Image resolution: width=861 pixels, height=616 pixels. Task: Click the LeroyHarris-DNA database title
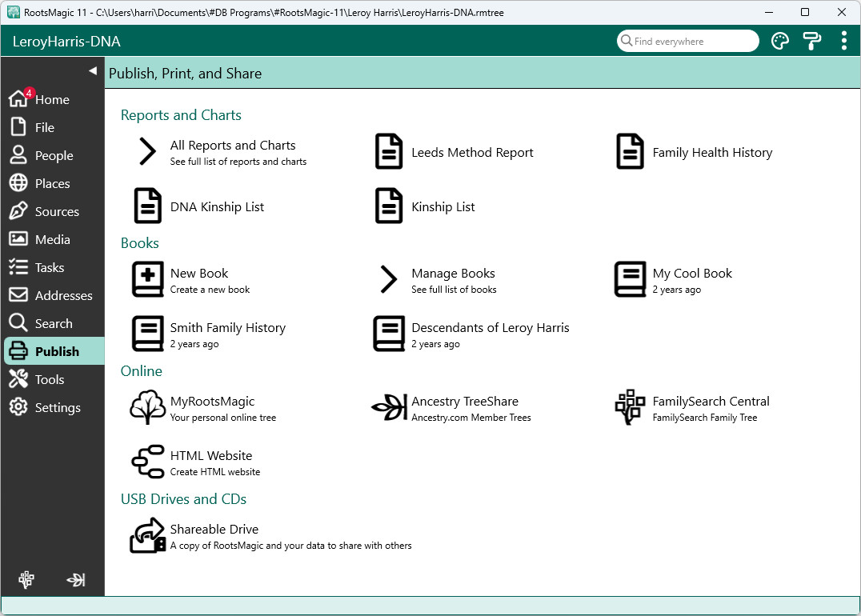[66, 42]
